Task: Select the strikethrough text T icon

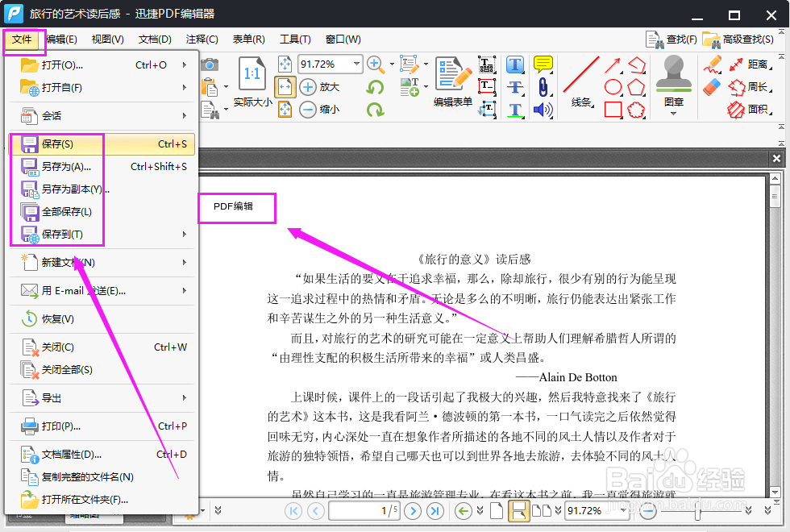Action: click(515, 87)
